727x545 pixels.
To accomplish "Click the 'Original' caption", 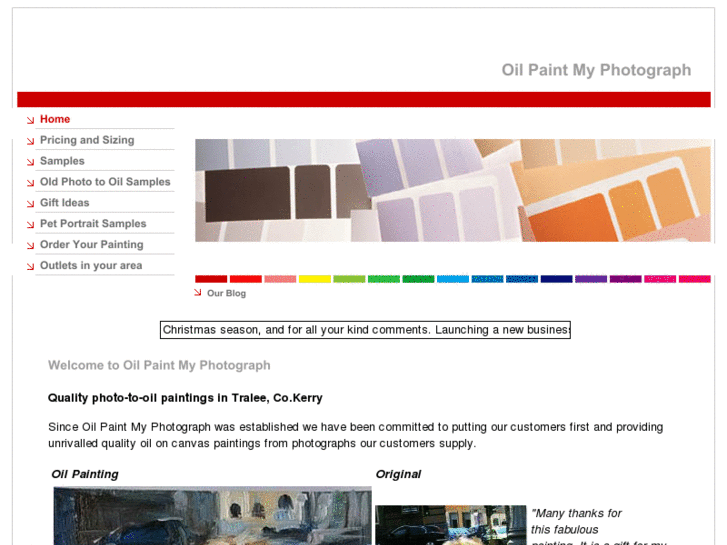I will [398, 474].
